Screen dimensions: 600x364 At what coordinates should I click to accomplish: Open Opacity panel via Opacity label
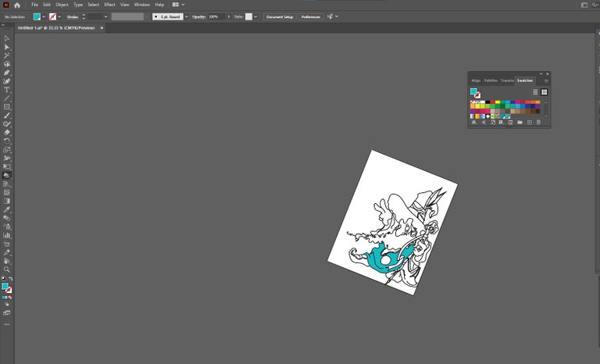click(x=199, y=17)
